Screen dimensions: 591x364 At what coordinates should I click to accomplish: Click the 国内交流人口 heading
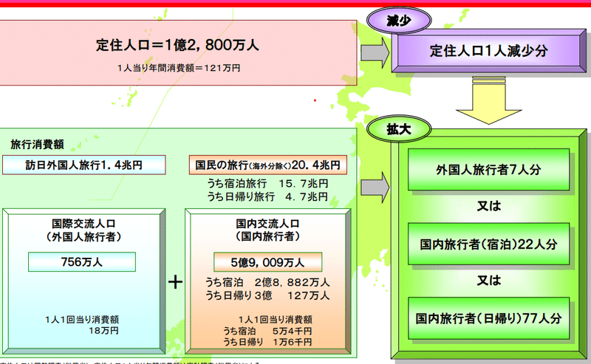click(267, 224)
